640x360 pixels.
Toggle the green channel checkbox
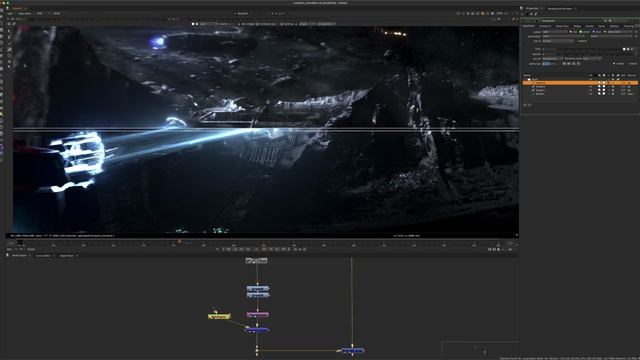pos(581,31)
